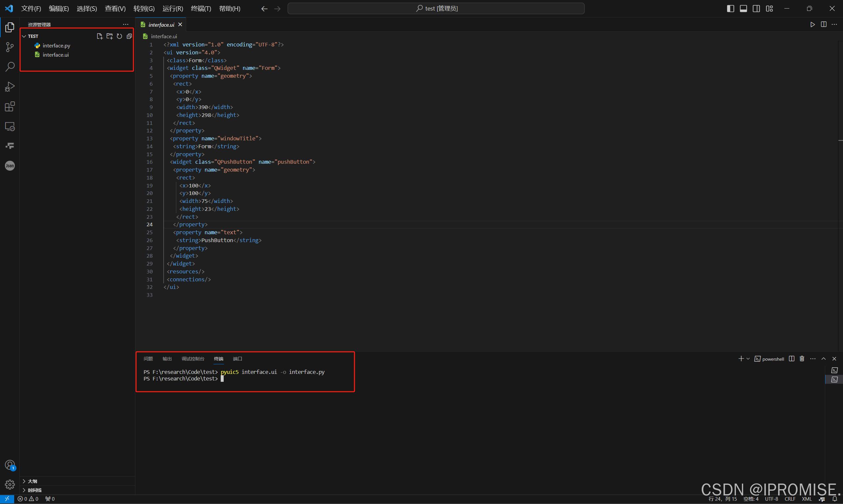843x504 pixels.
Task: Kill the terminal with the trash icon
Action: (802, 359)
